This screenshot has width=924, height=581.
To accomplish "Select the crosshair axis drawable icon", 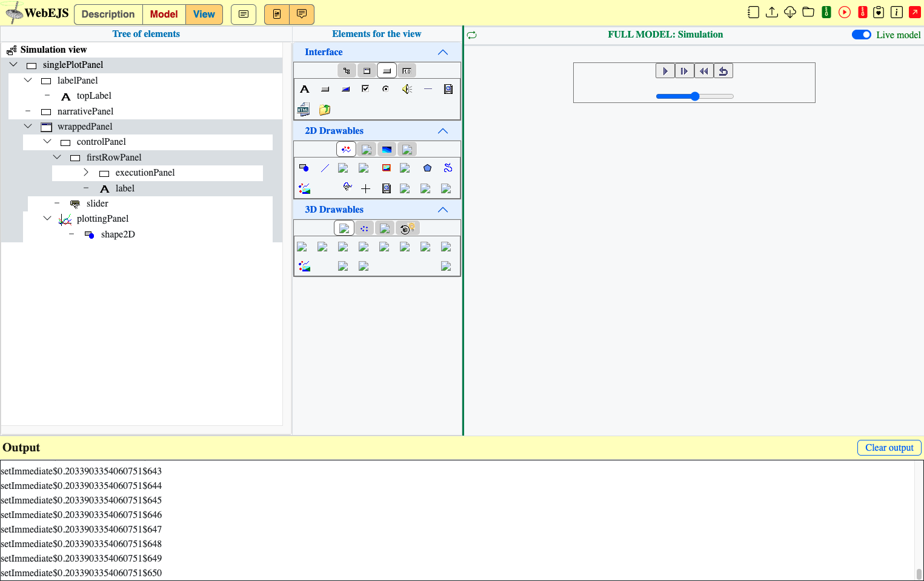I will (365, 188).
